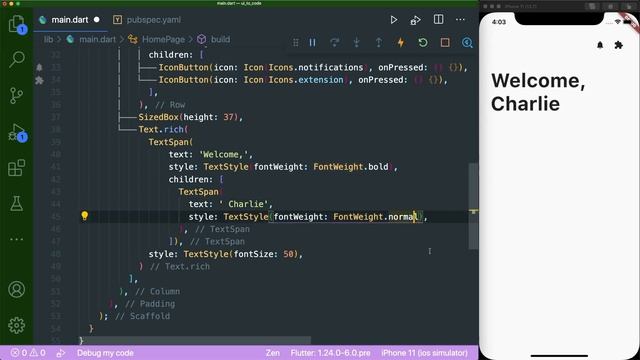Screen dimensions: 640x360
Task: Select main.dart in the breadcrumb
Action: coord(98,39)
